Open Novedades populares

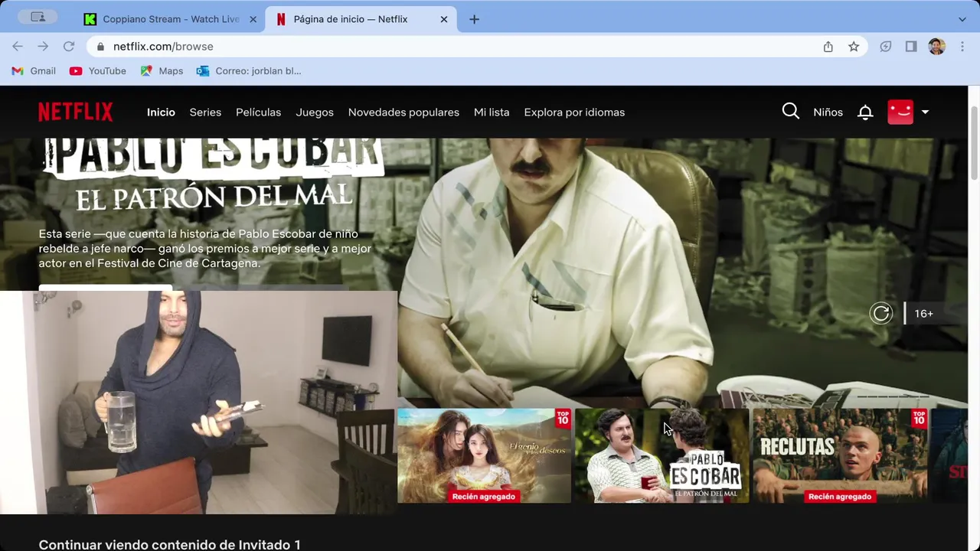(403, 112)
